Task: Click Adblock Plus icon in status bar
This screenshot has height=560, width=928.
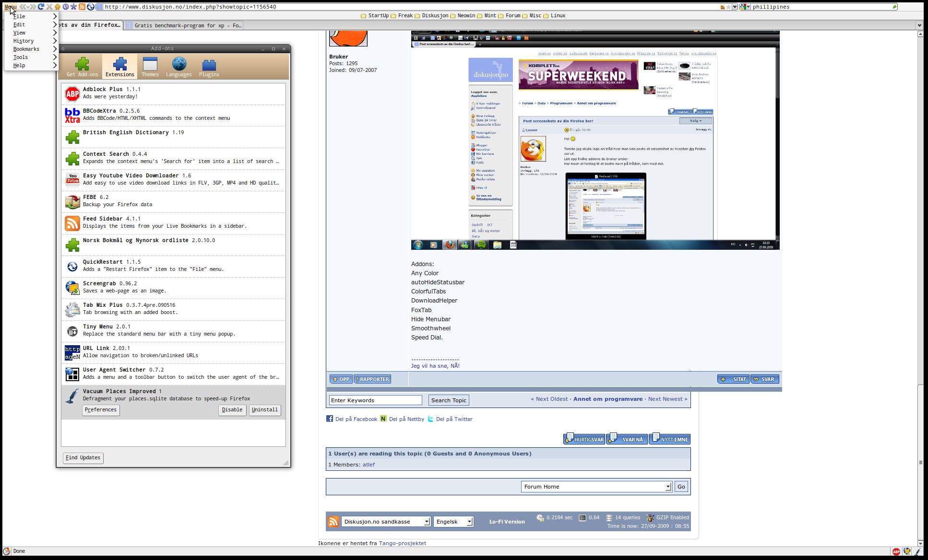Action: [896, 551]
